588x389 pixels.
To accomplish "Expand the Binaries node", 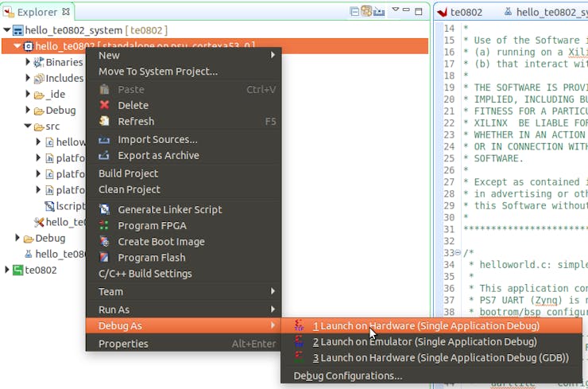I will (x=27, y=61).
